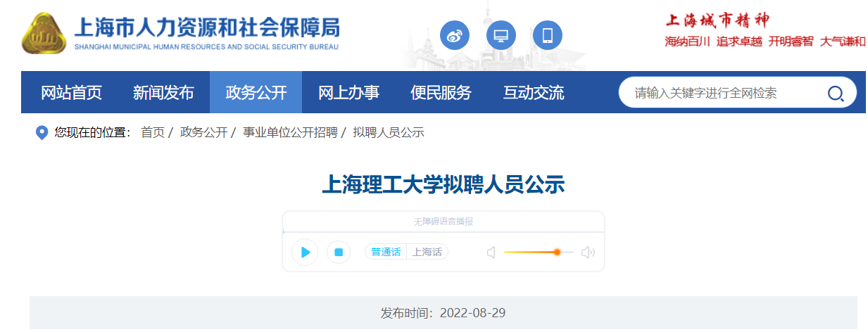
Task: Click the 上海理工大学拟聘人员公示 heading
Action: pos(444,185)
